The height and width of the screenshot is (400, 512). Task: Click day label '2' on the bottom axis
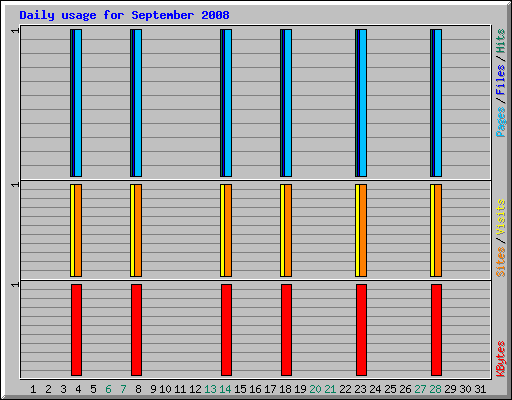tap(48, 389)
